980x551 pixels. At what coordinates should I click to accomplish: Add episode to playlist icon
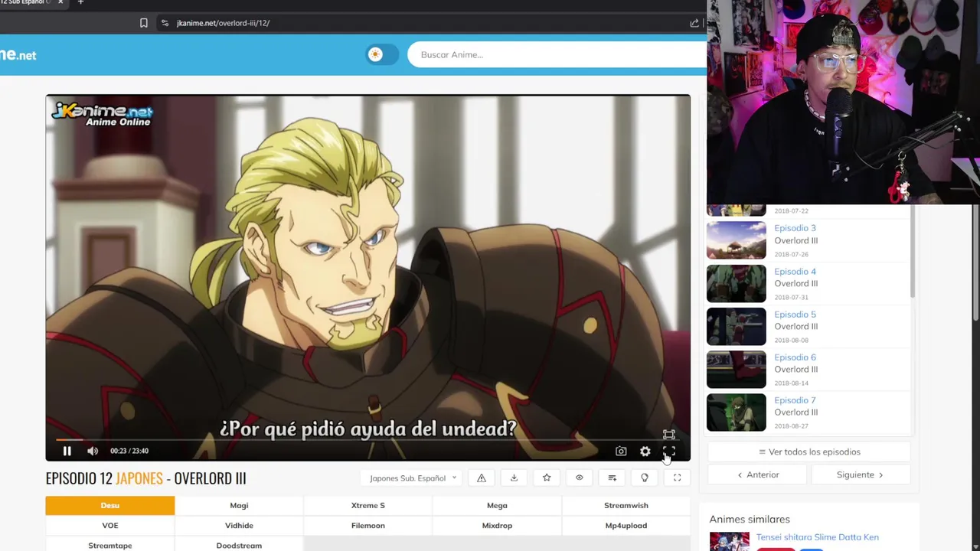tap(612, 478)
